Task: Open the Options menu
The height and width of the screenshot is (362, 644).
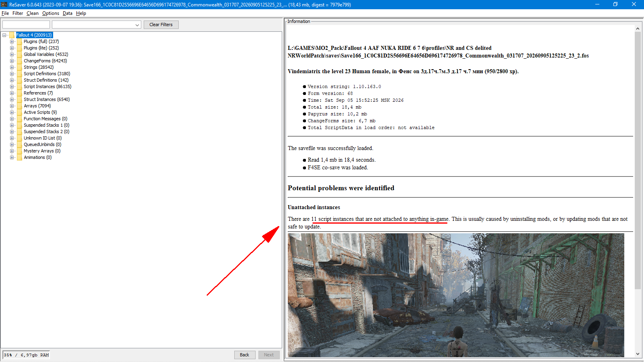Action: [x=51, y=13]
